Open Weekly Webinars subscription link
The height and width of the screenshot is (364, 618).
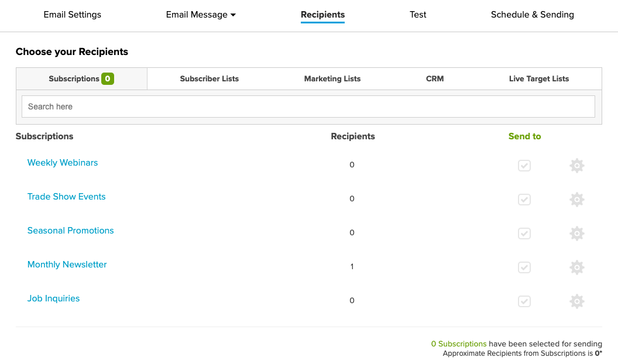point(62,163)
